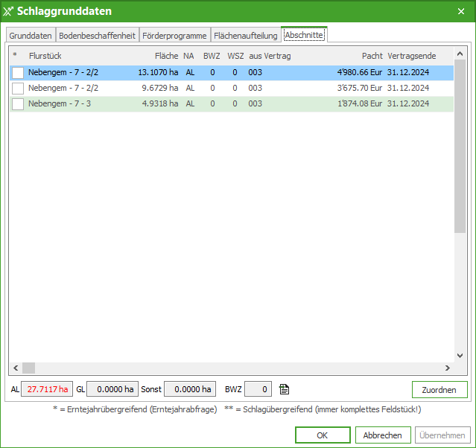
Task: Toggle the checkbox of the 9.6729 ha row
Action: coord(18,89)
